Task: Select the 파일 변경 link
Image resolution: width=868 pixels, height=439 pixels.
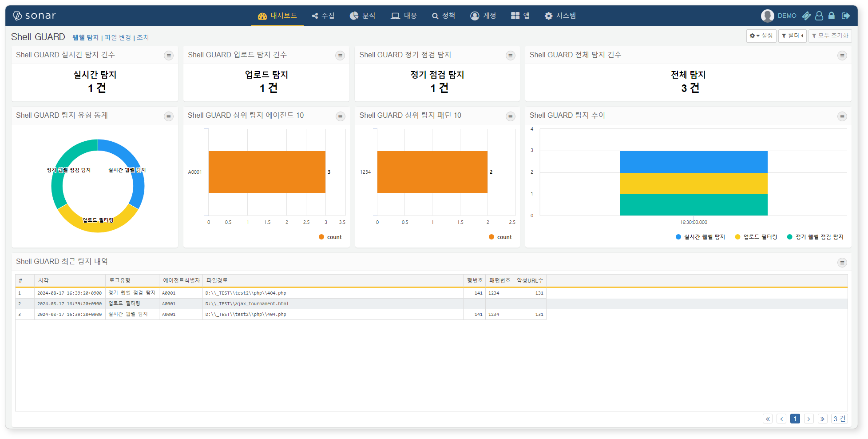Action: coord(118,38)
